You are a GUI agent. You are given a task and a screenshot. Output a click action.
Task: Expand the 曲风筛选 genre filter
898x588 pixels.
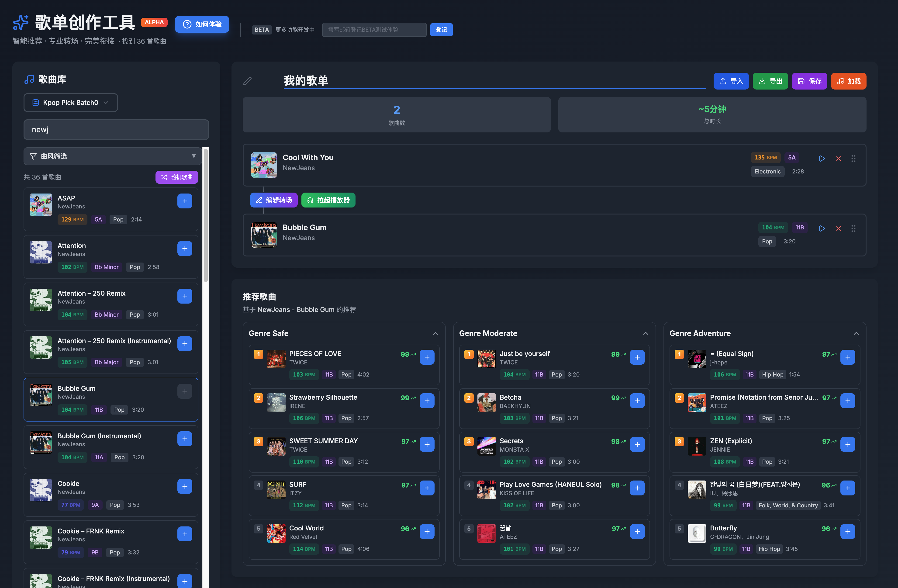click(x=113, y=156)
